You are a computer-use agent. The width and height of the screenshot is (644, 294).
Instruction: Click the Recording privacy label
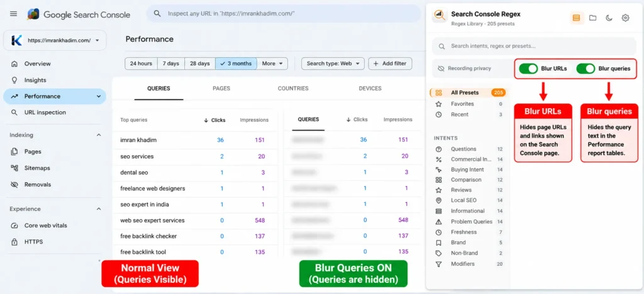[469, 68]
